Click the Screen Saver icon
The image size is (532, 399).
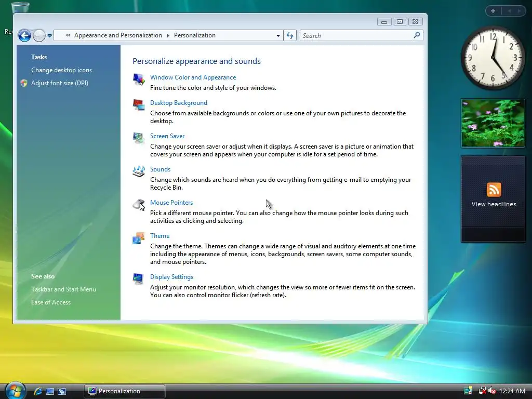[138, 138]
